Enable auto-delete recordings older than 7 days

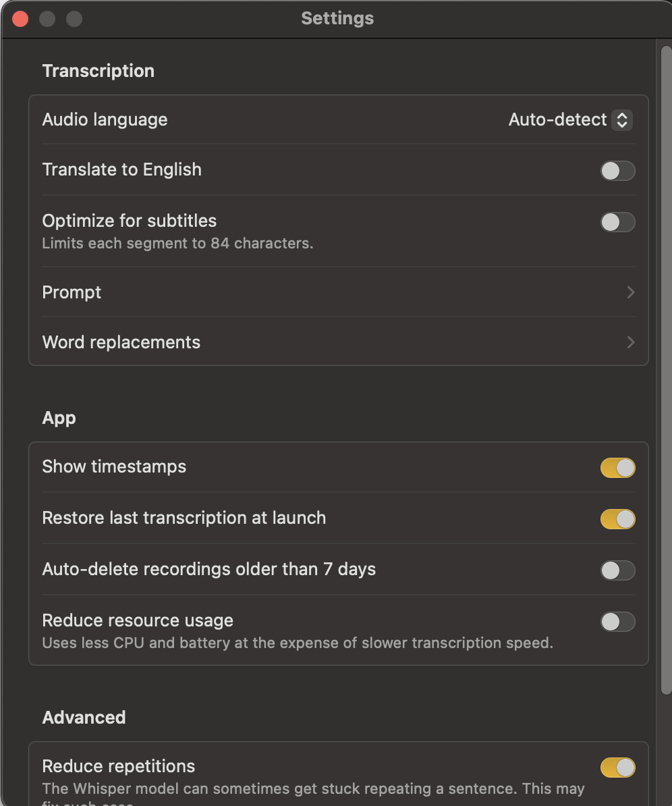(x=617, y=570)
